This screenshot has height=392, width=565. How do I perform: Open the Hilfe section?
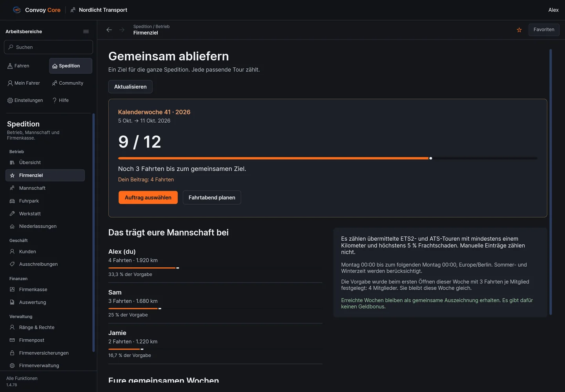[x=71, y=100]
